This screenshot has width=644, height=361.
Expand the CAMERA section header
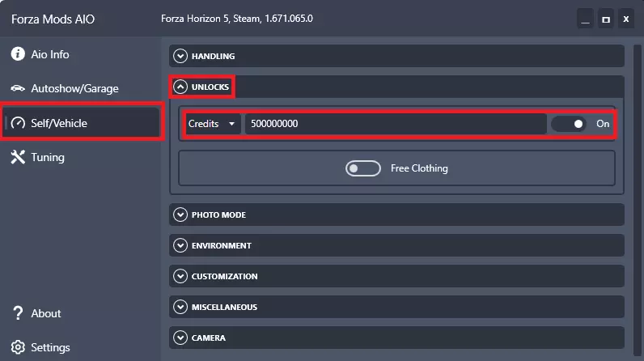pos(396,338)
